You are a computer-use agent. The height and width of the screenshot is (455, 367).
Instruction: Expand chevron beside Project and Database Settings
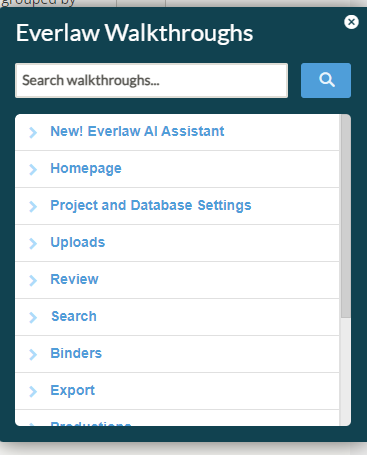coord(33,206)
